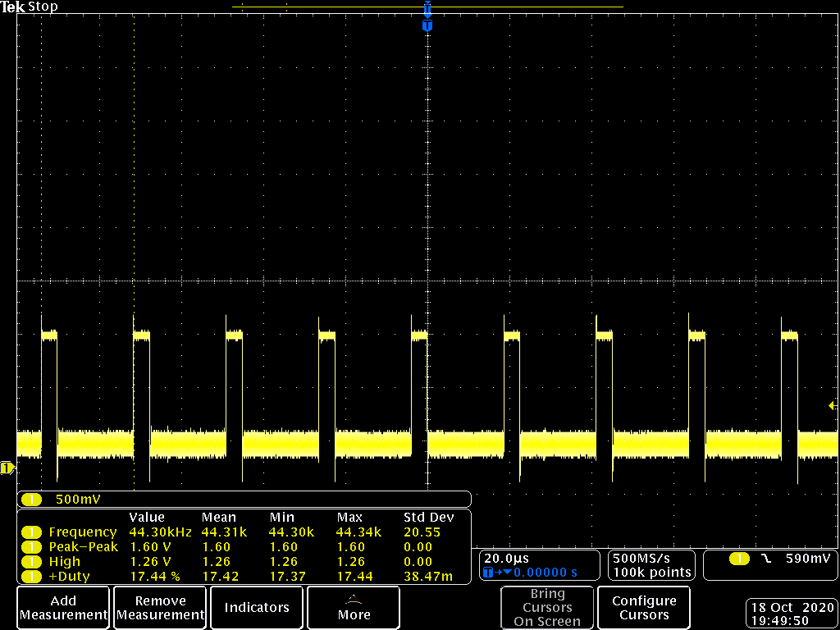Select the 590mV trigger level readout
Viewport: 840px width, 630px height.
[807, 559]
